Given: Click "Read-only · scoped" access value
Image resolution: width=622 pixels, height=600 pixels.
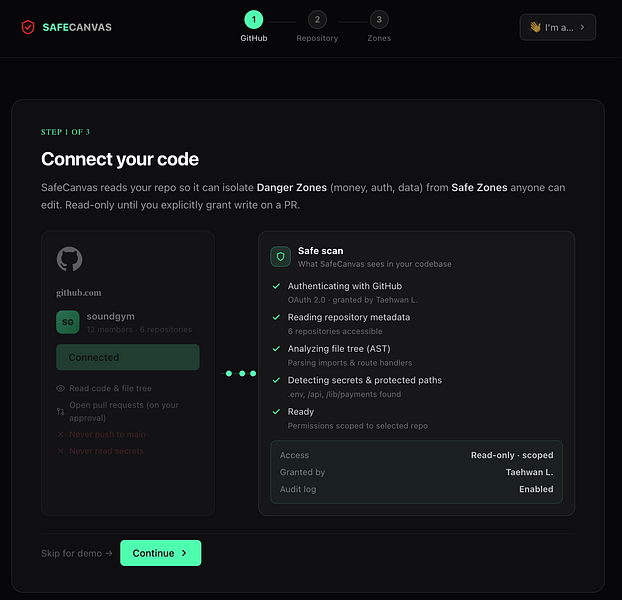Looking at the screenshot, I should pos(512,455).
